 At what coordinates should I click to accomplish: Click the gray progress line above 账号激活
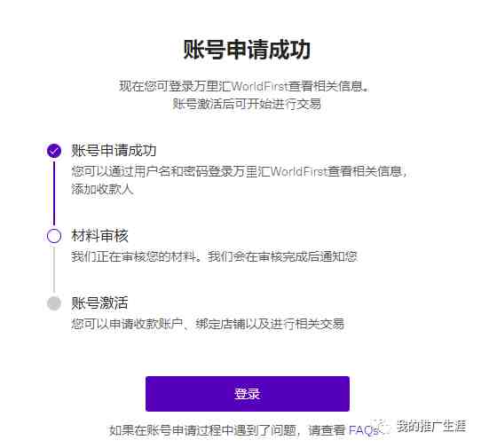54,269
